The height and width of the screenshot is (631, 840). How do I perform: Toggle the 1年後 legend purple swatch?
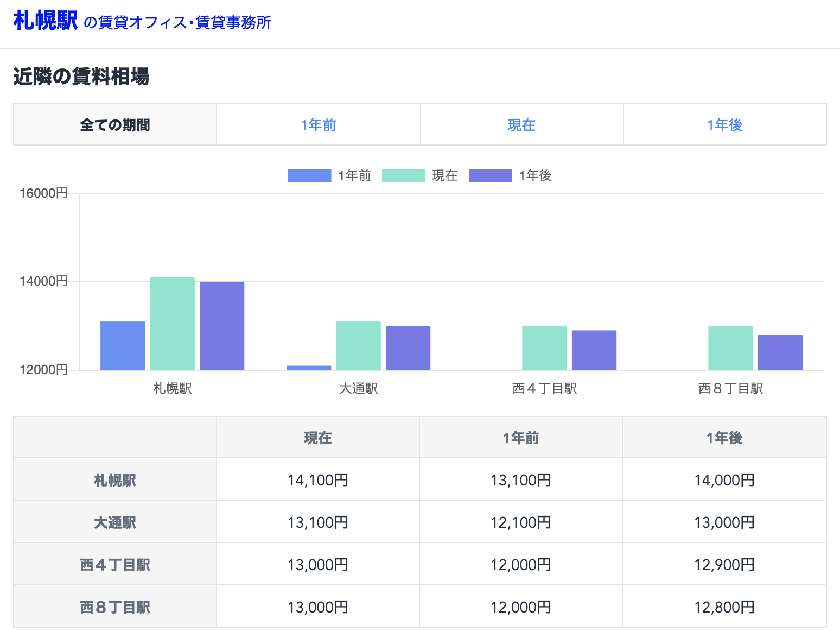coord(491,176)
